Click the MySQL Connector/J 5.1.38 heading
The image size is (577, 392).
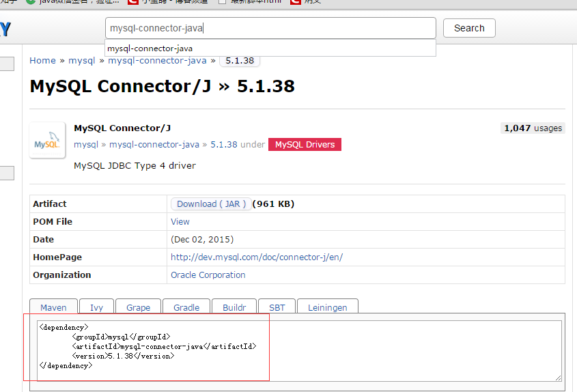163,86
